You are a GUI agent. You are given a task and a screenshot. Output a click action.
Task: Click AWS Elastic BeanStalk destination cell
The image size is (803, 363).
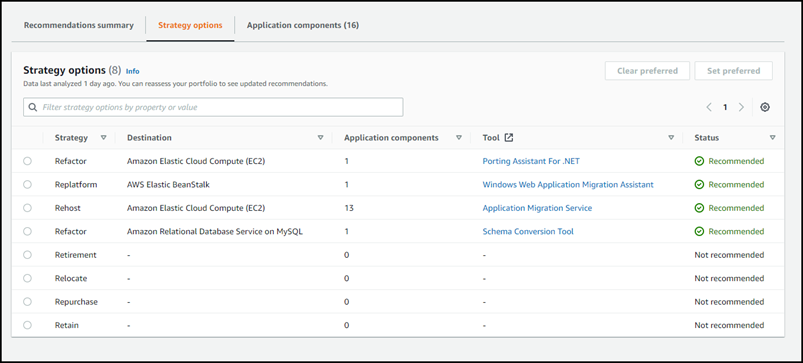click(168, 185)
